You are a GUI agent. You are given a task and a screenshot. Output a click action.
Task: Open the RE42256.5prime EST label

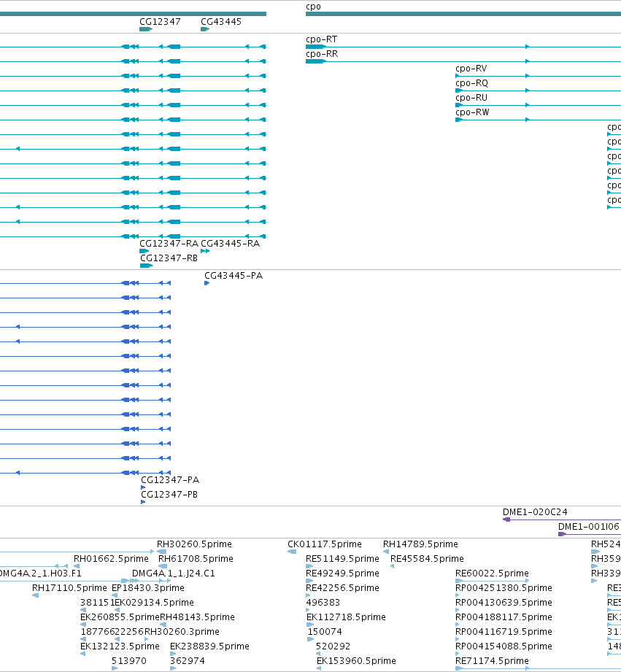coord(342,588)
